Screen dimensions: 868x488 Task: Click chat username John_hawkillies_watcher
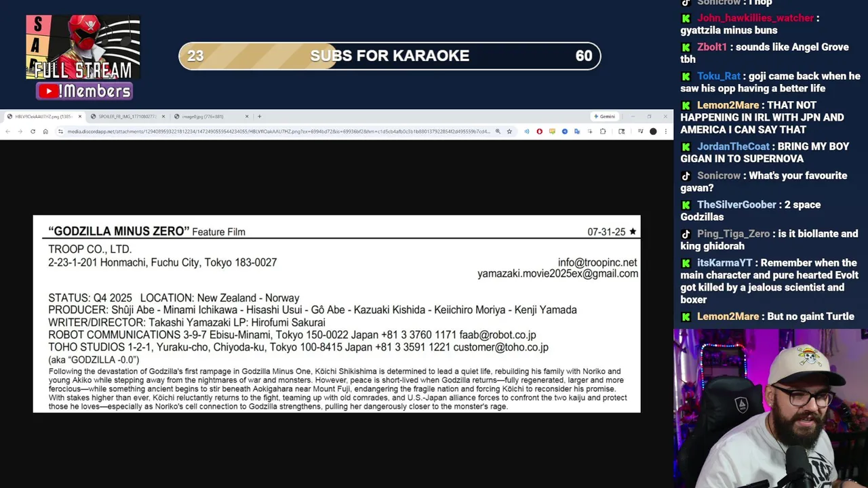755,18
